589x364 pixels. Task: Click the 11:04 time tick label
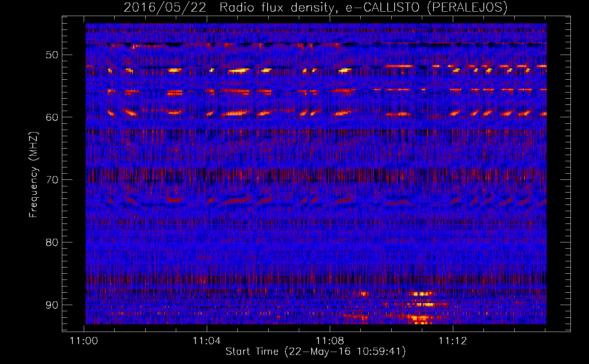(x=207, y=341)
